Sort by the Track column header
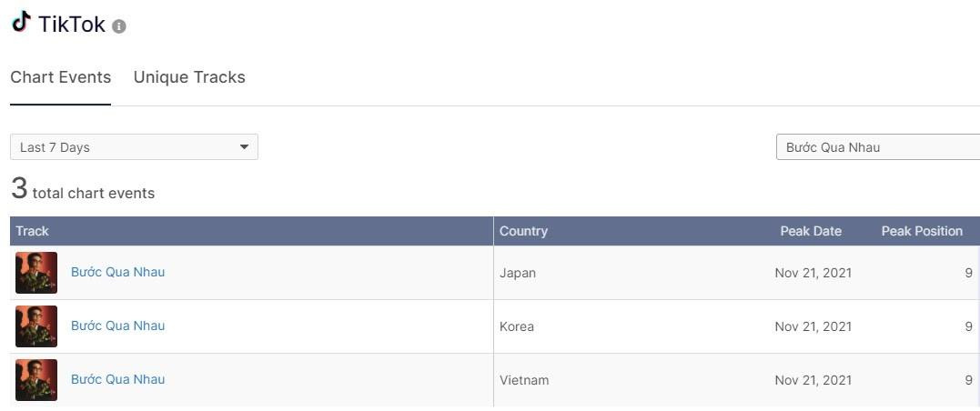 [33, 231]
